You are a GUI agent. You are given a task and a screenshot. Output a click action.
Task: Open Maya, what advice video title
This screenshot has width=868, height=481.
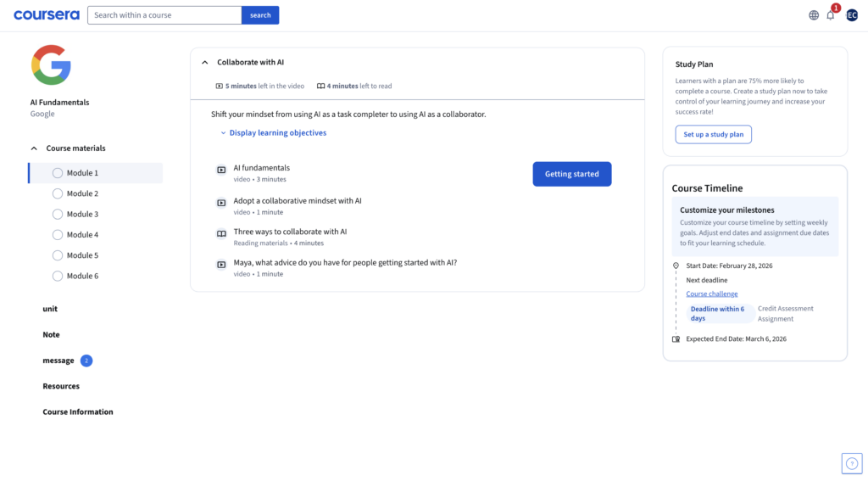point(345,263)
